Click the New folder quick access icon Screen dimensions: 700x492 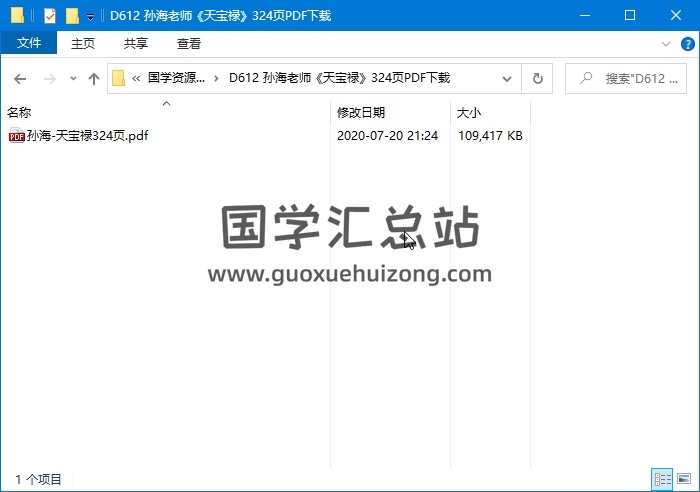(x=72, y=16)
